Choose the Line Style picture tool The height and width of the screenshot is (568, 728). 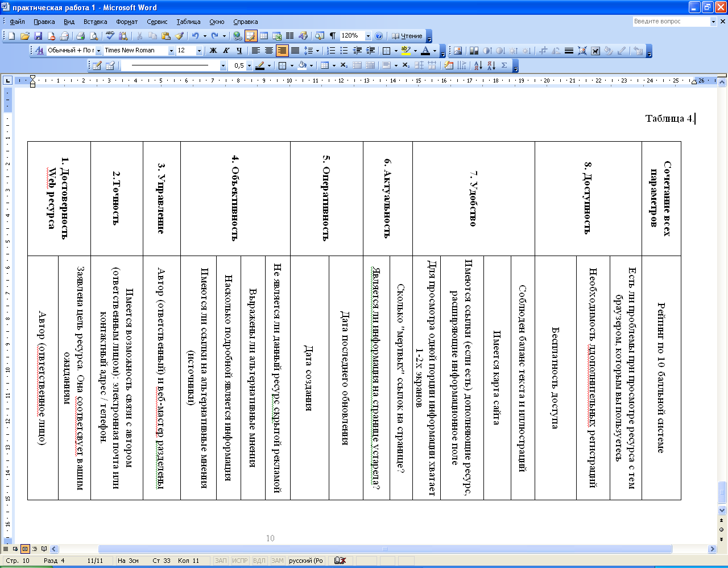click(x=569, y=51)
